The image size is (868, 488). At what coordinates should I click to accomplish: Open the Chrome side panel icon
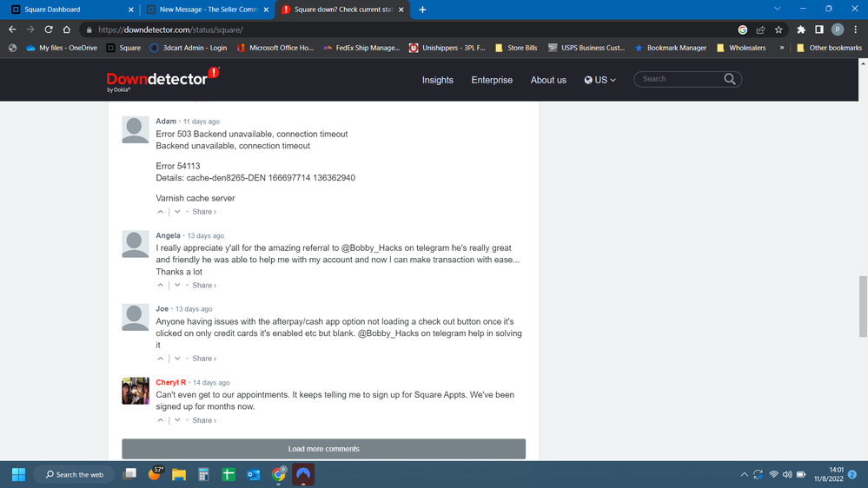point(818,30)
